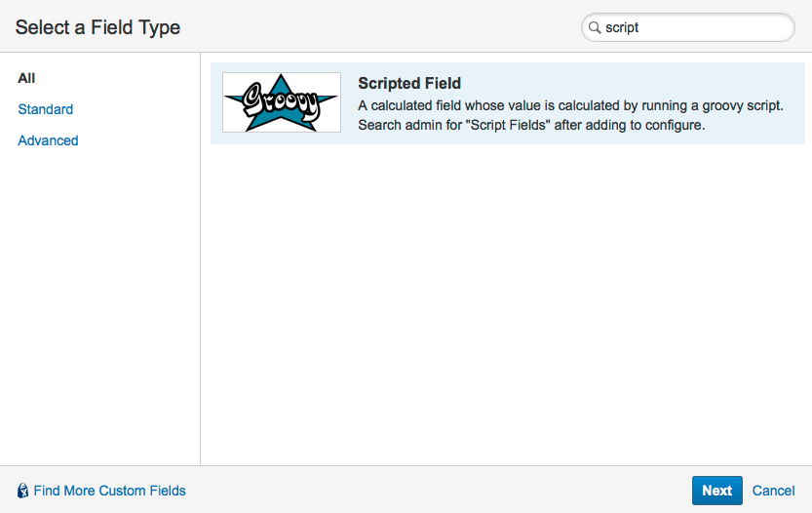The width and height of the screenshot is (812, 513).
Task: Click the Atlassian Marketplace bag icon
Action: (x=22, y=491)
